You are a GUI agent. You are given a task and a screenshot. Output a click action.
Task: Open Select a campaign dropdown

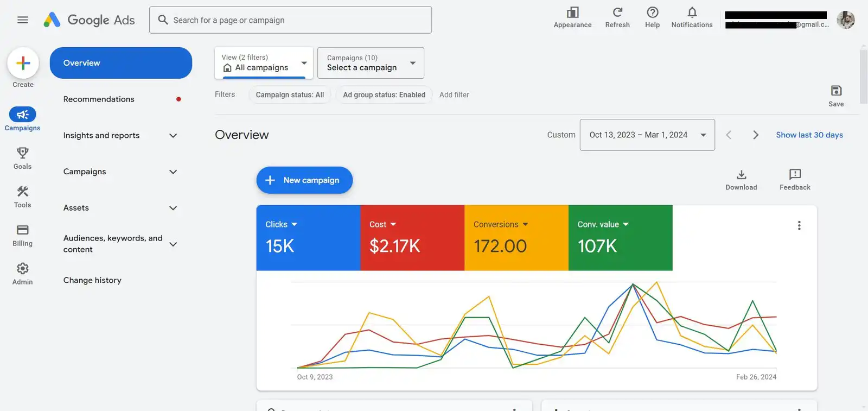click(x=371, y=63)
